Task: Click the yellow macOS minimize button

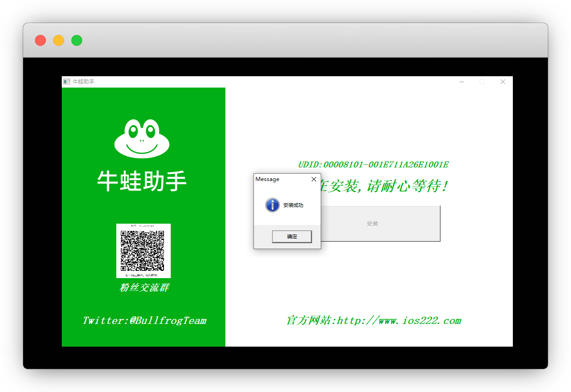Action: pyautogui.click(x=59, y=40)
